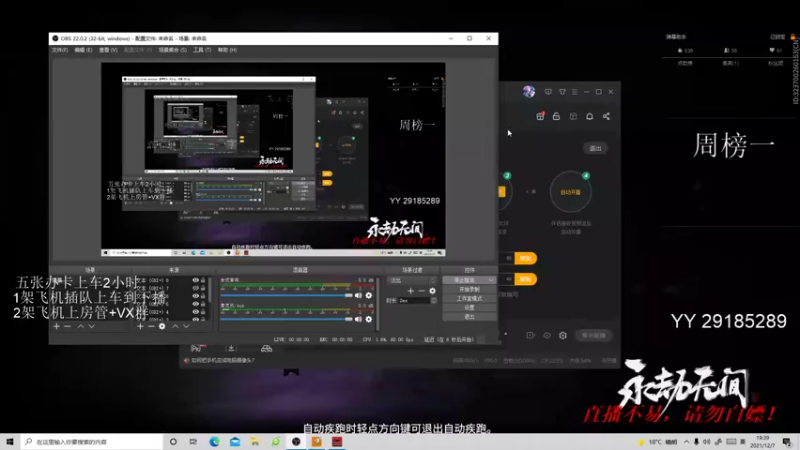
Task: Move the scene up with the arrow icon
Action: point(81,326)
